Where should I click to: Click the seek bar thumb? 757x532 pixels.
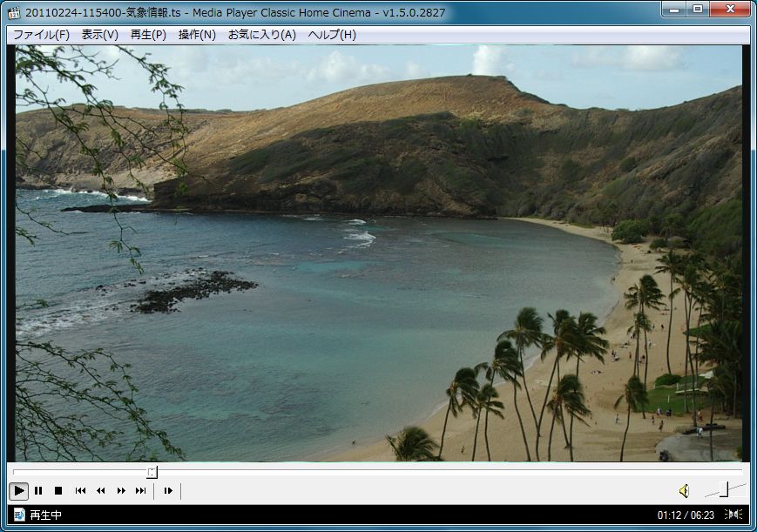coord(152,472)
